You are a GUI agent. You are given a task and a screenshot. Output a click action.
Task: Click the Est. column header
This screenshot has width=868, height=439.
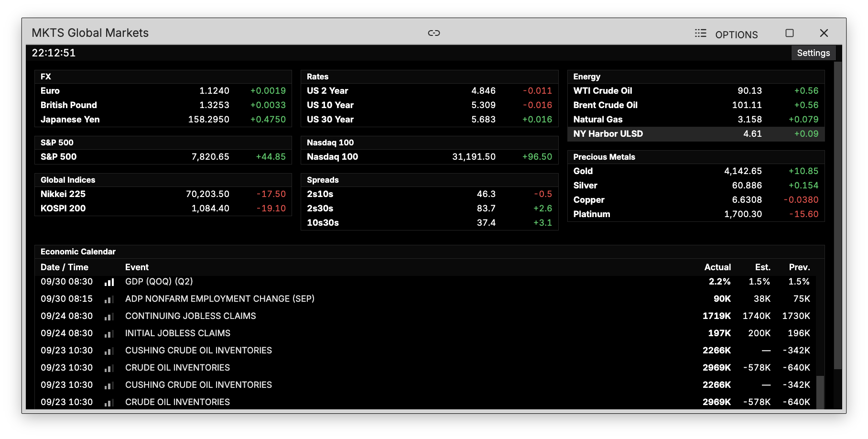(762, 267)
